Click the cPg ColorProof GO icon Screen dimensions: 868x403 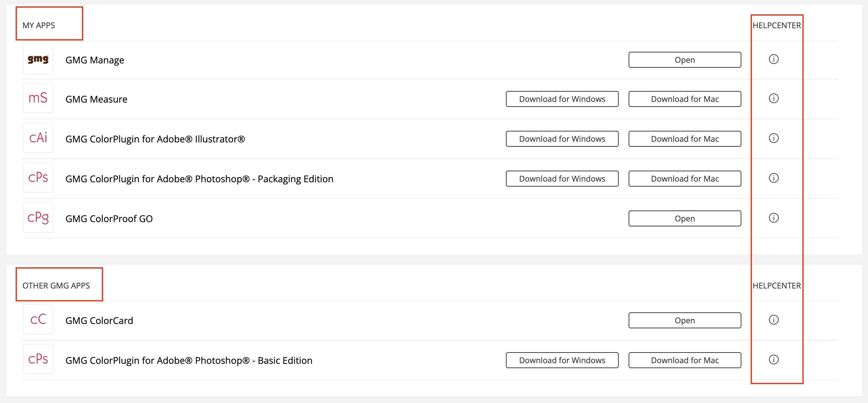[38, 217]
